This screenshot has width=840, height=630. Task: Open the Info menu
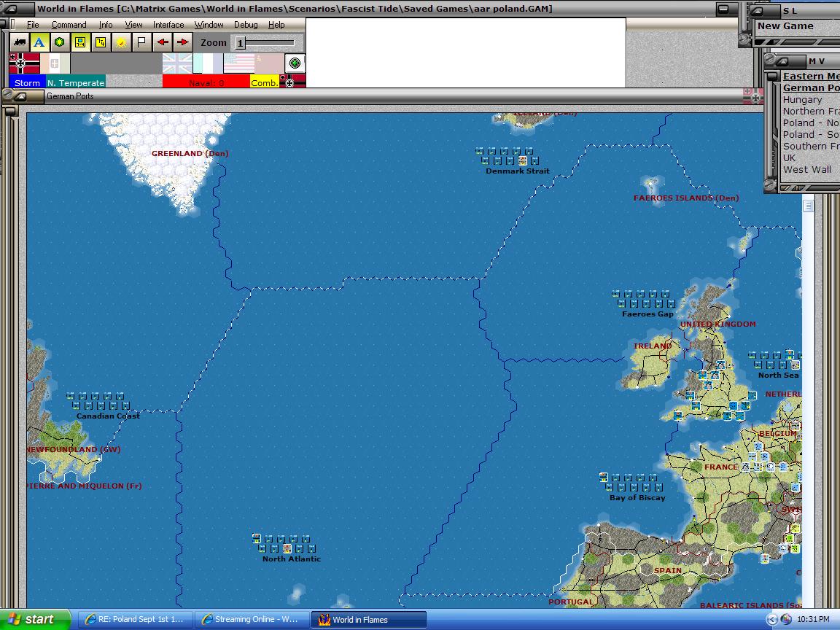(106, 25)
